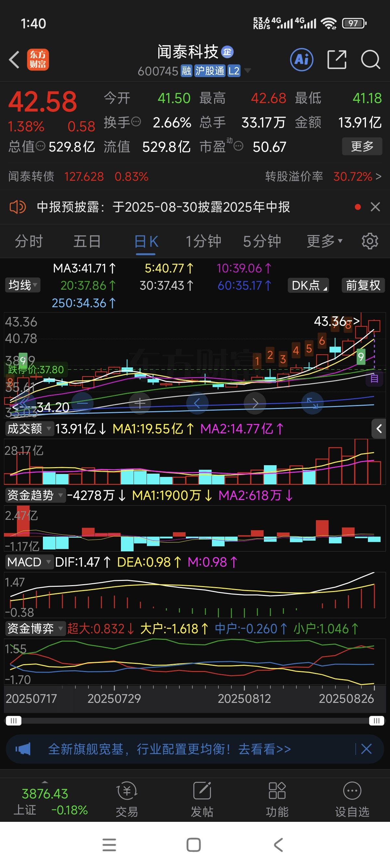This screenshot has width=390, height=868.
Task: Switch to 分时 chart tab
Action: (x=29, y=241)
